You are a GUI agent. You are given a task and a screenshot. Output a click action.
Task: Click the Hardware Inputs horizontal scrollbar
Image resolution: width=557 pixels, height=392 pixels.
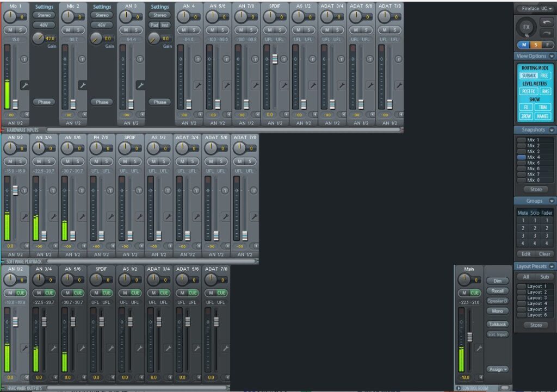(x=223, y=130)
